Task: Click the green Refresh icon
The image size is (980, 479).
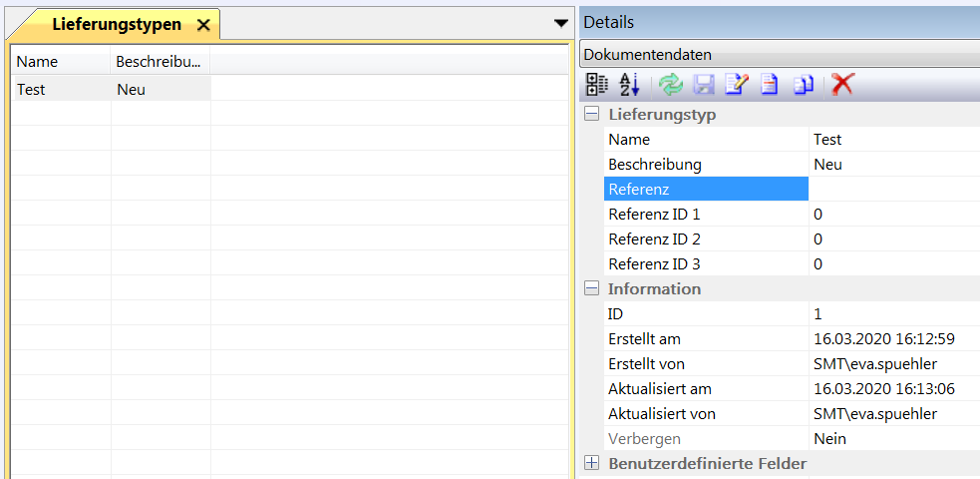Action: 671,85
